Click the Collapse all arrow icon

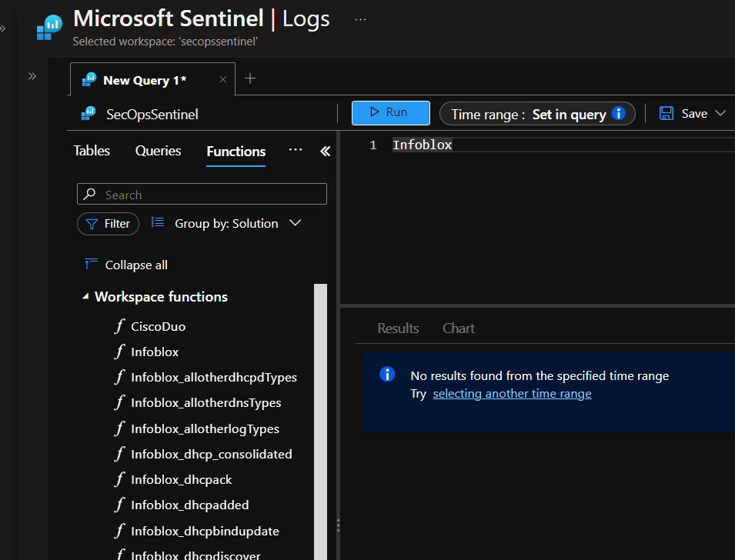[x=91, y=264]
